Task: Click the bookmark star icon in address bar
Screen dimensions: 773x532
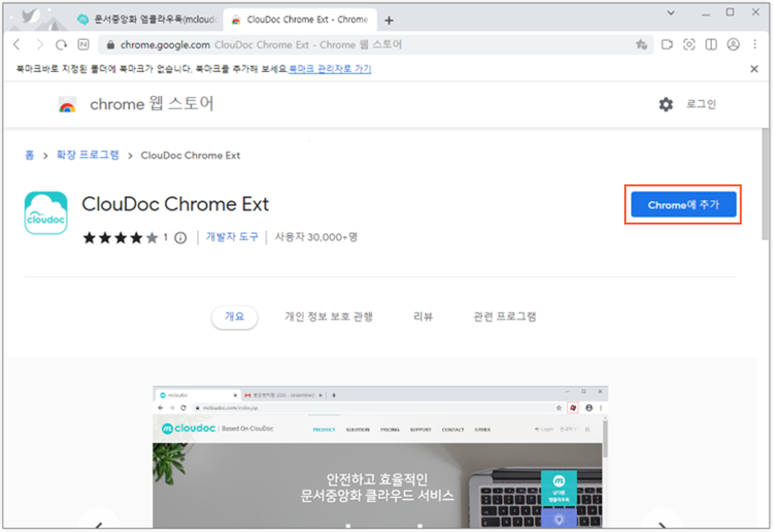Action: (x=641, y=44)
